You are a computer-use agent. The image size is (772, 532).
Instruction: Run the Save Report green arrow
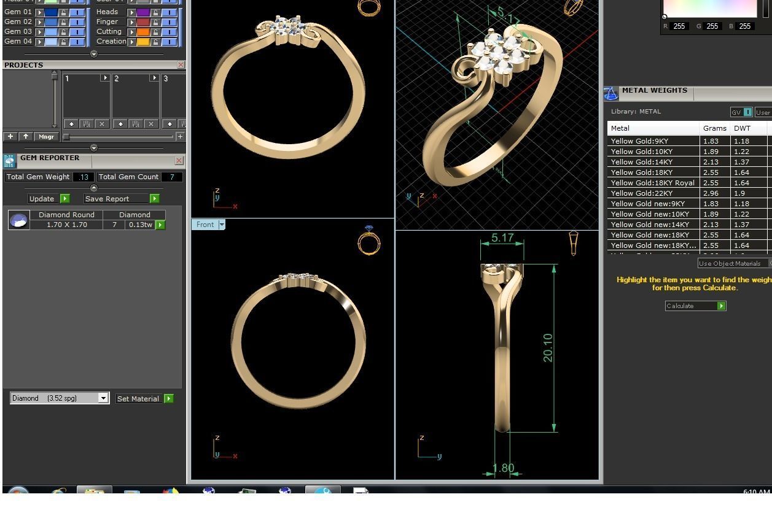click(155, 199)
